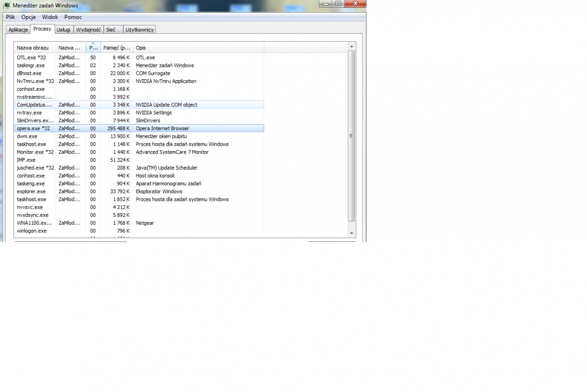Open the Pomoc menu
Viewport: 587px width, 392px height.
[x=73, y=17]
